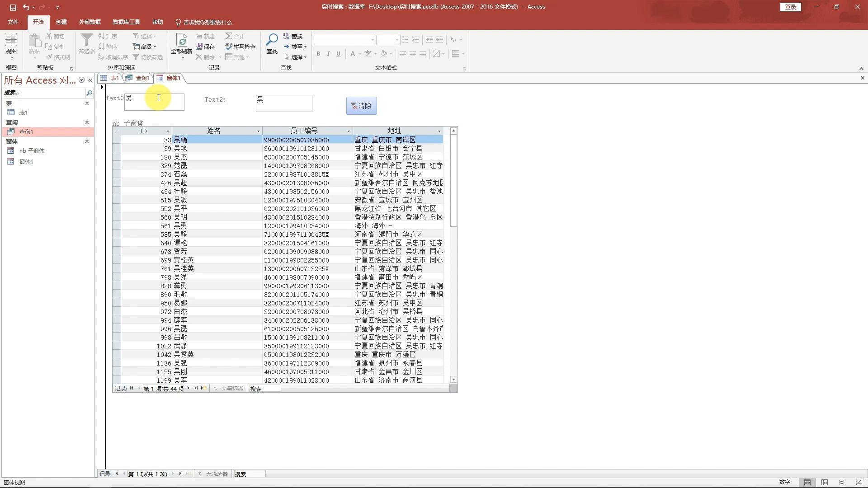Open the 地址 column filter dropdown
This screenshot has width=868, height=488.
pos(439,131)
